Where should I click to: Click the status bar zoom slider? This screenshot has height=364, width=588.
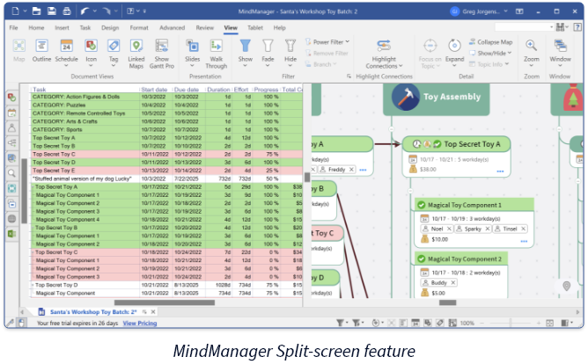[x=510, y=323]
